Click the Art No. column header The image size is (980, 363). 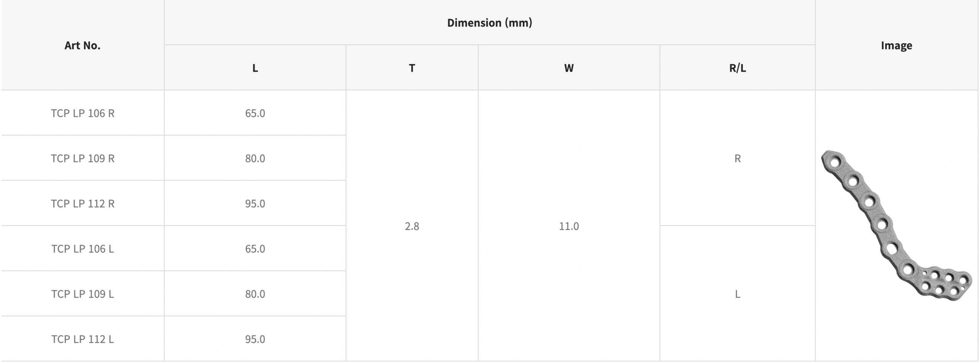[82, 45]
